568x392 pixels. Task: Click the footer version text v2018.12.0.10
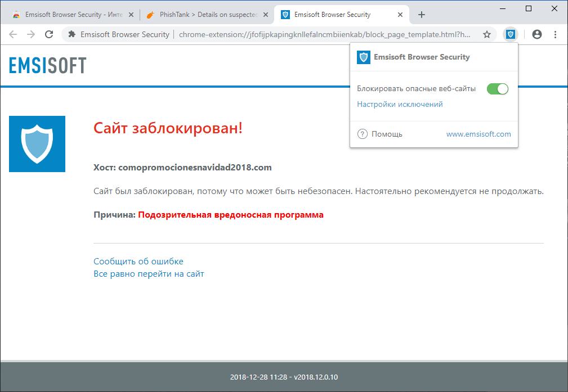pos(316,377)
